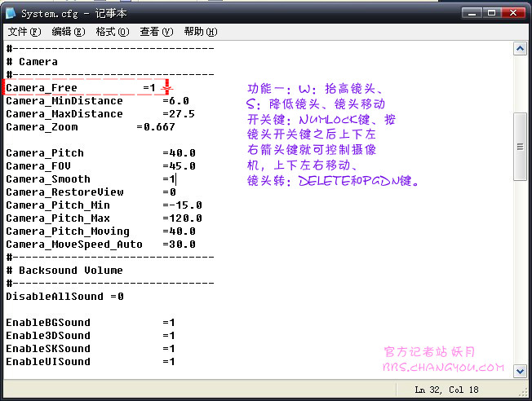Image resolution: width=532 pixels, height=401 pixels.
Task: Open the 编辑(E) menu
Action: coord(68,32)
